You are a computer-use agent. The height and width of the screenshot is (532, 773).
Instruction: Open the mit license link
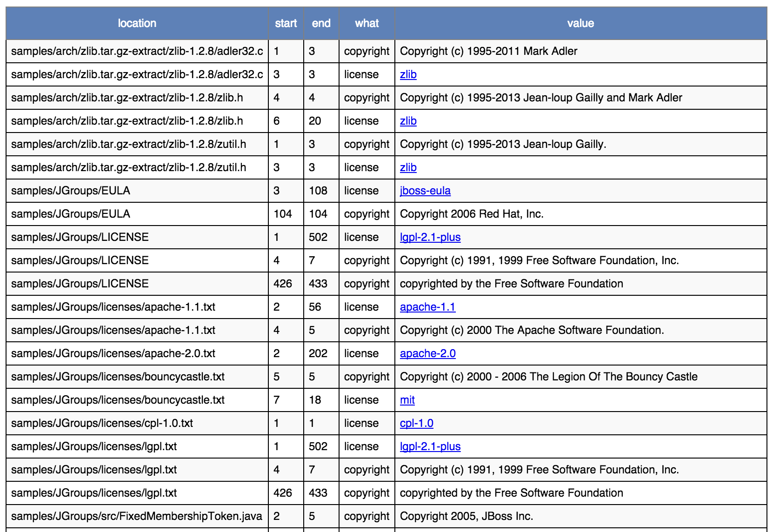[407, 400]
